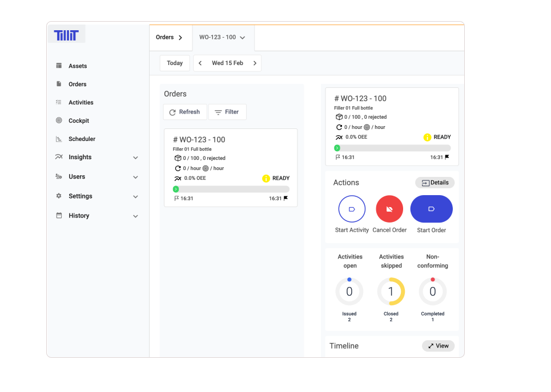
Task: Open Cockpit in the sidebar
Action: coord(79,121)
